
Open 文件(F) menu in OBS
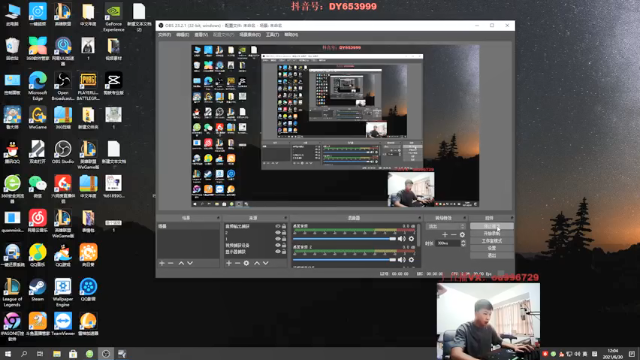(x=164, y=35)
